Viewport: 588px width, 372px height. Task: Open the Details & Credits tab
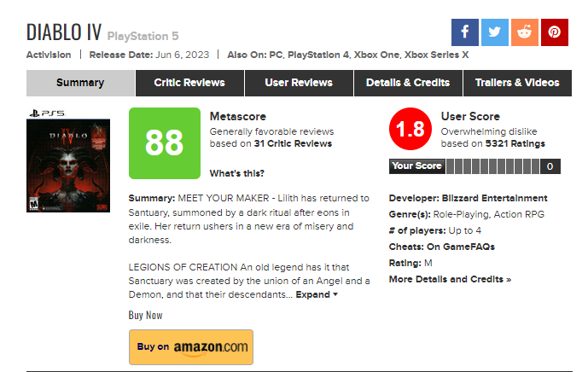pyautogui.click(x=409, y=83)
